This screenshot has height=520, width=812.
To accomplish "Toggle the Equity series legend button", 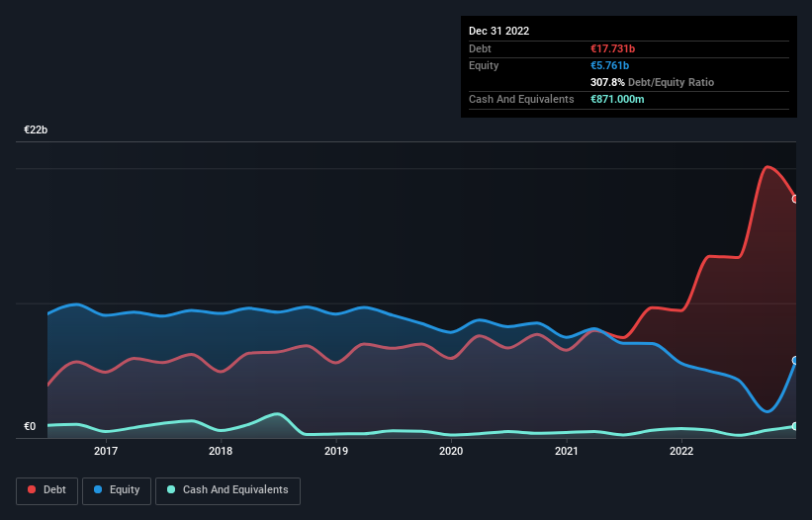I will click(117, 490).
